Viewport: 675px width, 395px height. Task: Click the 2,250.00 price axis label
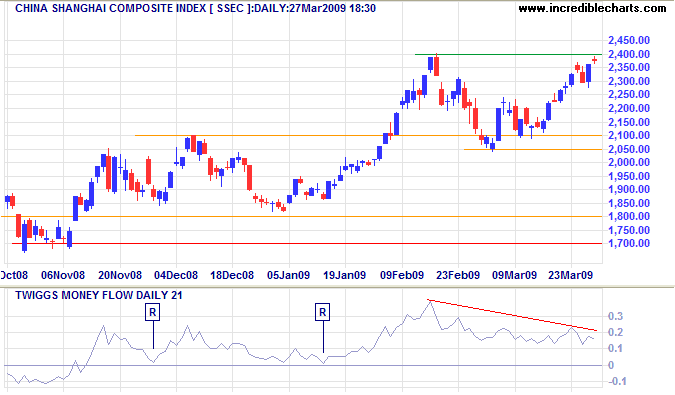click(629, 94)
